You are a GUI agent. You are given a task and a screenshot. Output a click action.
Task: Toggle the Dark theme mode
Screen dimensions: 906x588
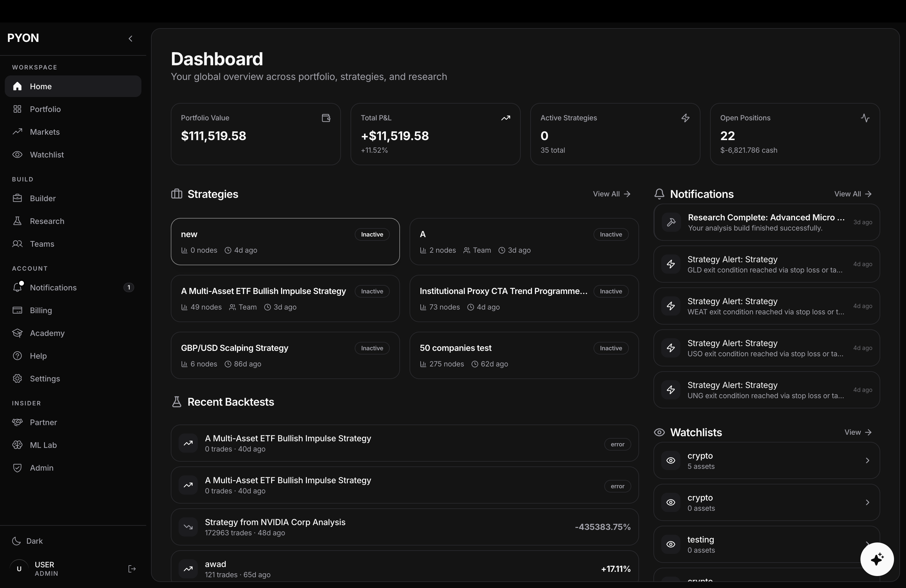[27, 541]
